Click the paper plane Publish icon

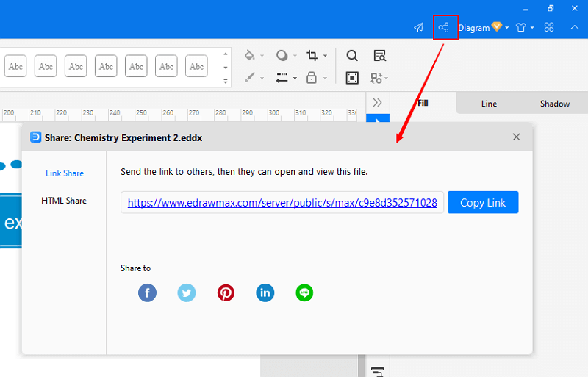click(x=418, y=27)
